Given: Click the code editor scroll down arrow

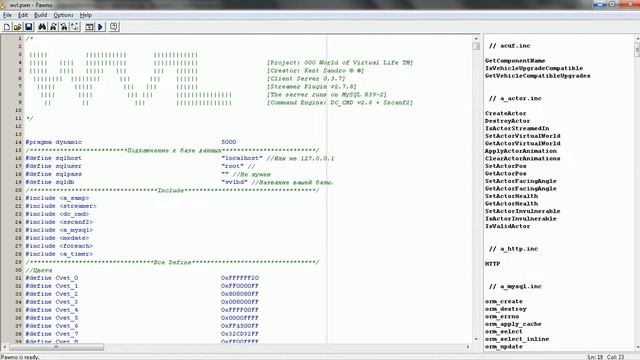Looking at the screenshot, I should click(x=476, y=339).
